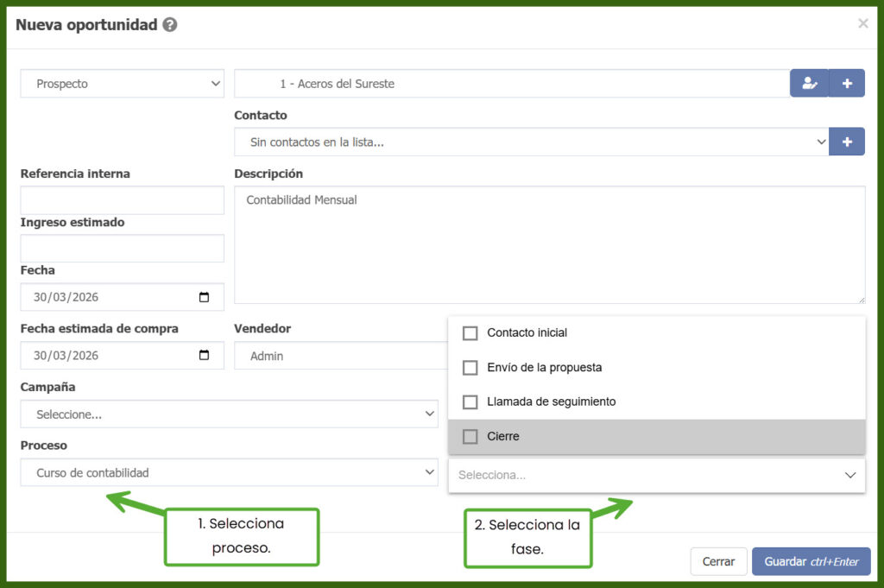Click the plus button to add prospect

847,84
